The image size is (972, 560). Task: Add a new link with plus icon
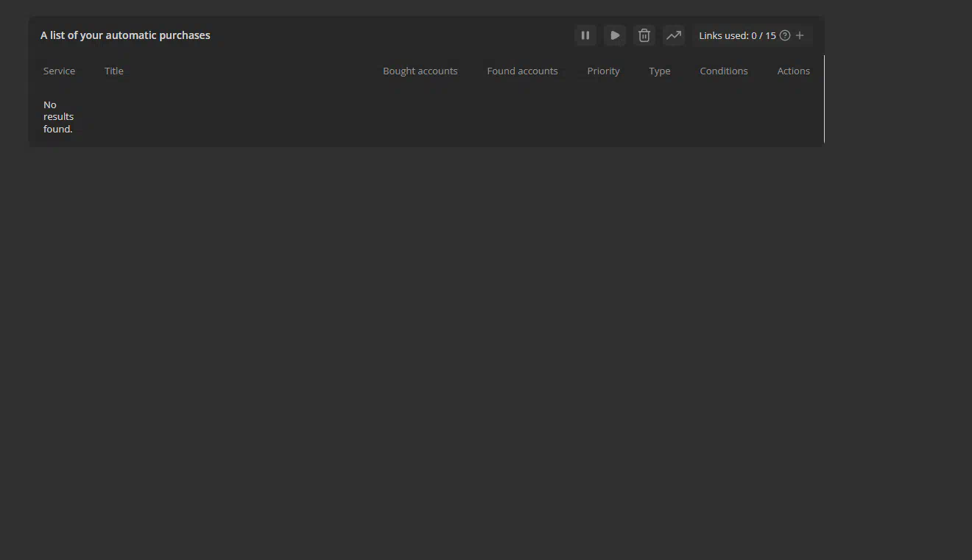click(800, 35)
